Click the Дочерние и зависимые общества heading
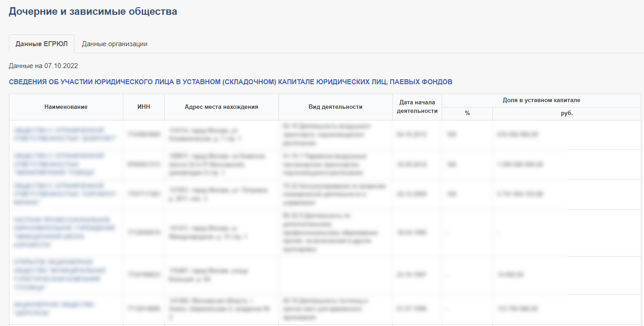 (x=93, y=12)
